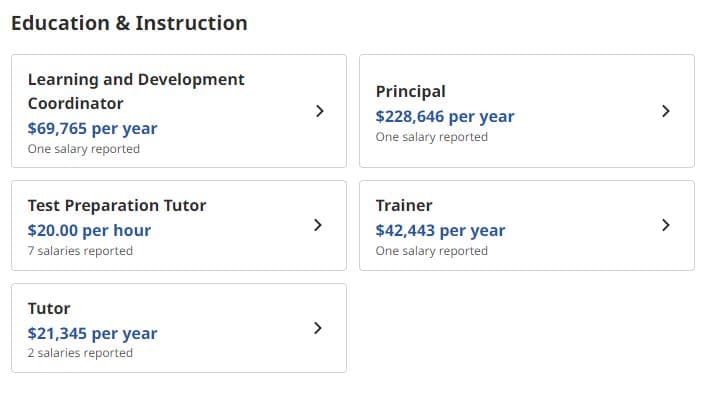This screenshot has height=395, width=710.
Task: Click chevron arrow on Learning and Development Coordinator card
Action: pyautogui.click(x=320, y=111)
